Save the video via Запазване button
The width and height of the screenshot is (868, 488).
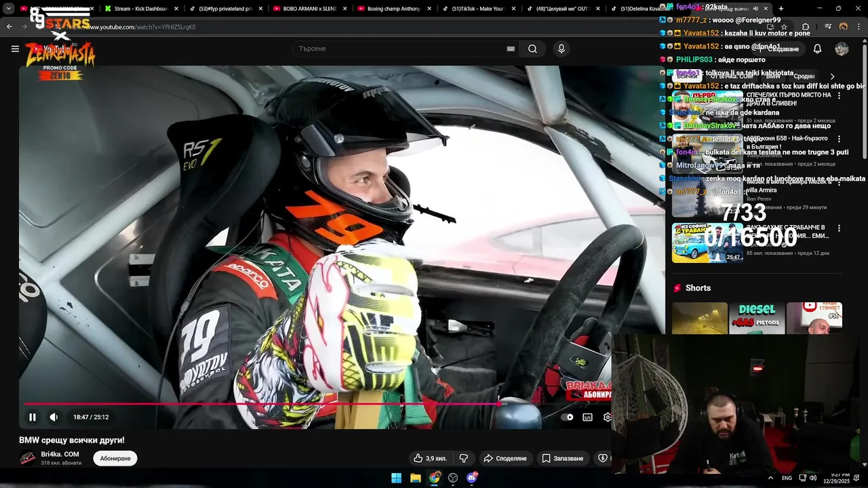pyautogui.click(x=562, y=458)
